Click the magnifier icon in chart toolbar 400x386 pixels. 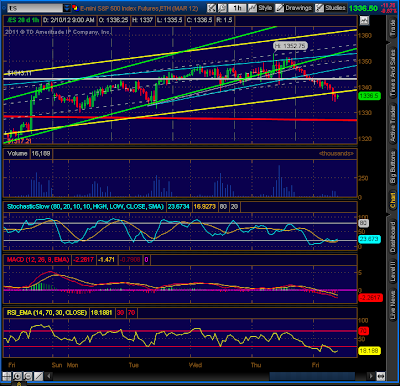(222, 8)
